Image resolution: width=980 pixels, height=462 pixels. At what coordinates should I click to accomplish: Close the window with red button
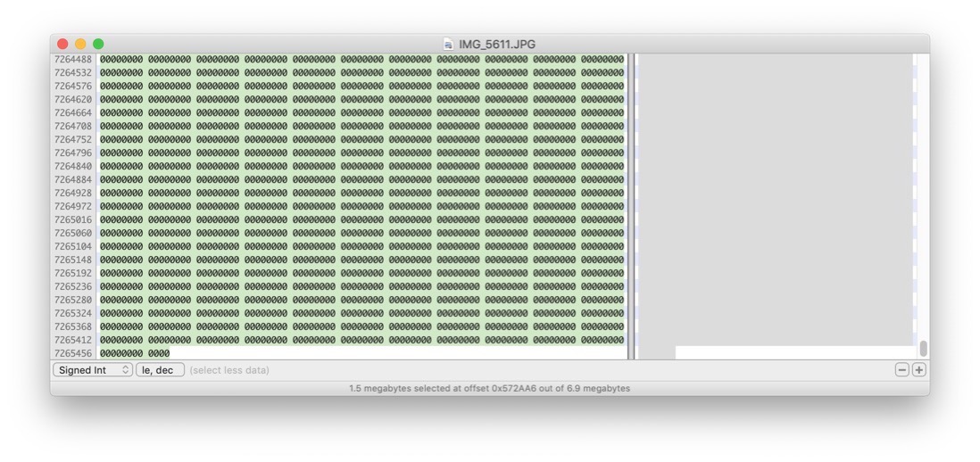pyautogui.click(x=62, y=44)
